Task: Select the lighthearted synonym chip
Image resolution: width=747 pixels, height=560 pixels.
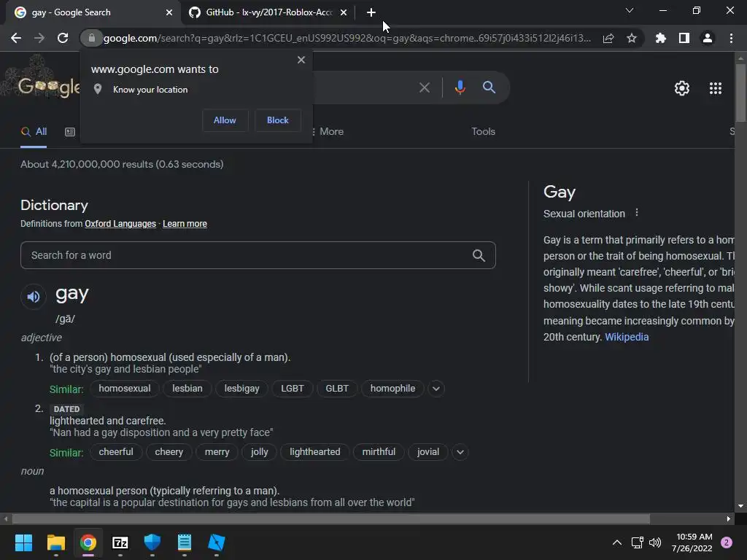Action: (315, 452)
